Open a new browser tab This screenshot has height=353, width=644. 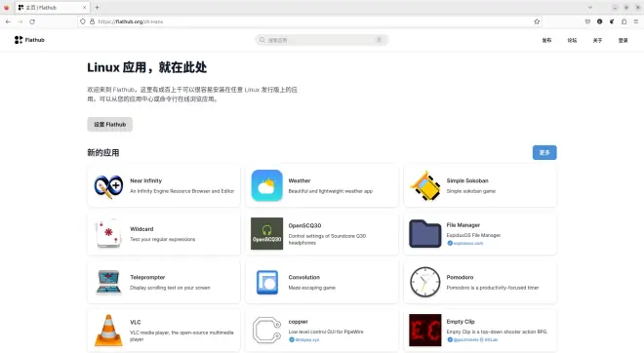(x=97, y=8)
